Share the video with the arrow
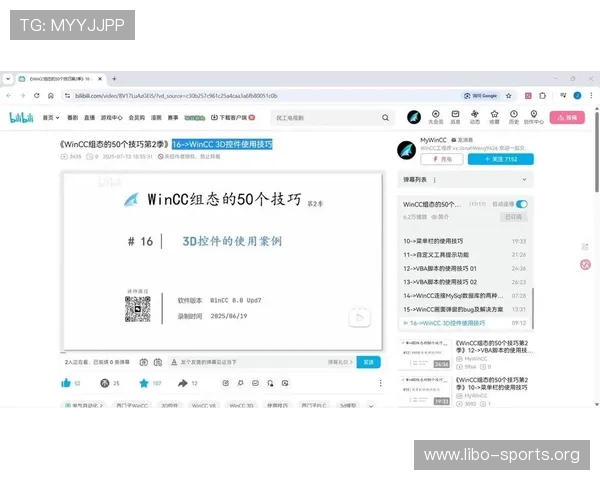This screenshot has height=480, width=600. (183, 383)
